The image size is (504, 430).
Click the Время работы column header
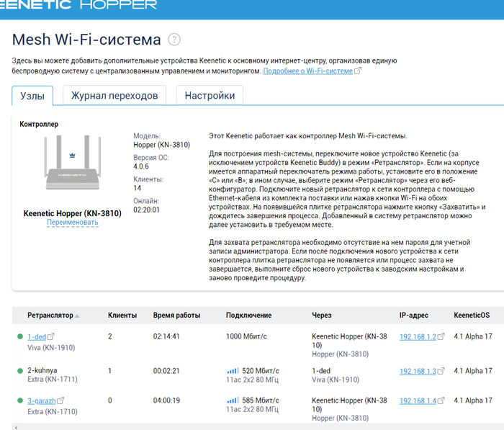pos(177,315)
